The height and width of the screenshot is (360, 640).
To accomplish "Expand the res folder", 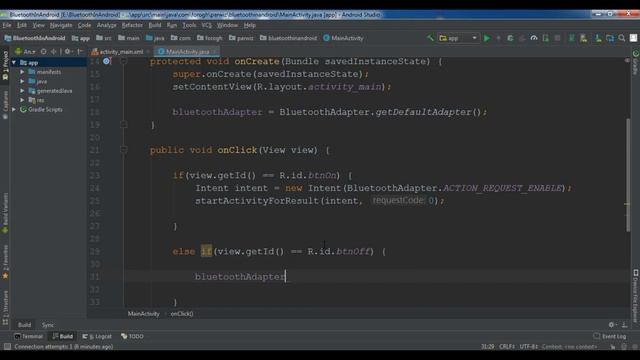I will 22,100.
